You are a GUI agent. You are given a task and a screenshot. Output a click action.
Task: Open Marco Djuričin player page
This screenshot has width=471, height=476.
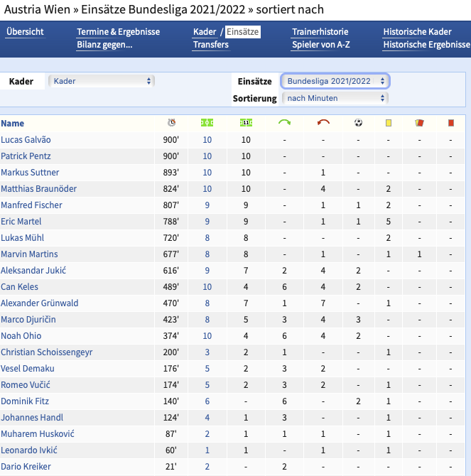pyautogui.click(x=28, y=320)
